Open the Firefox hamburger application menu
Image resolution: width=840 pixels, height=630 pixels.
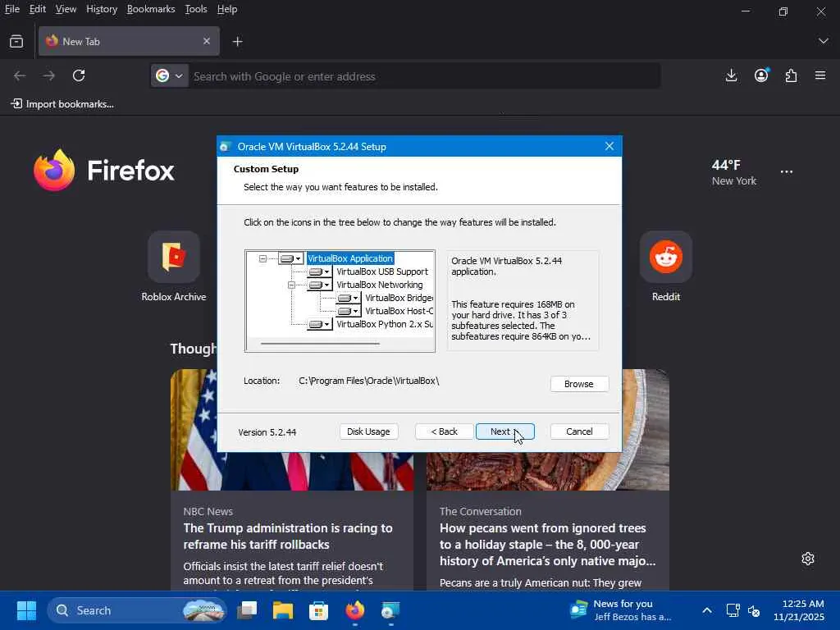pyautogui.click(x=820, y=76)
